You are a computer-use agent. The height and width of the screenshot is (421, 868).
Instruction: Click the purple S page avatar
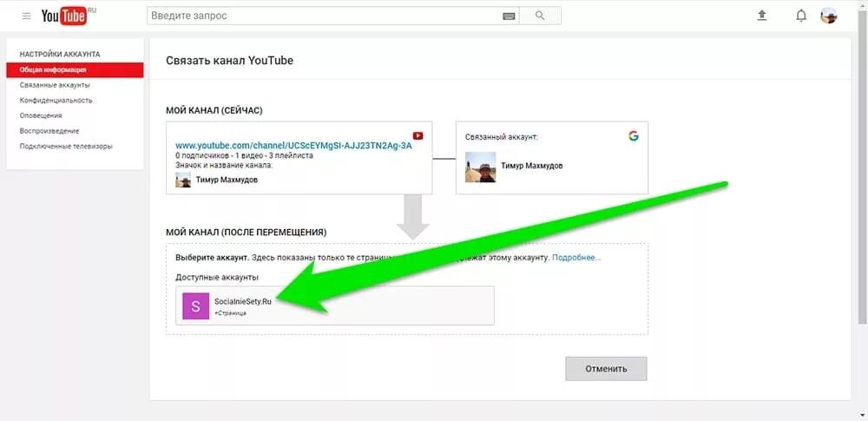pyautogui.click(x=196, y=306)
